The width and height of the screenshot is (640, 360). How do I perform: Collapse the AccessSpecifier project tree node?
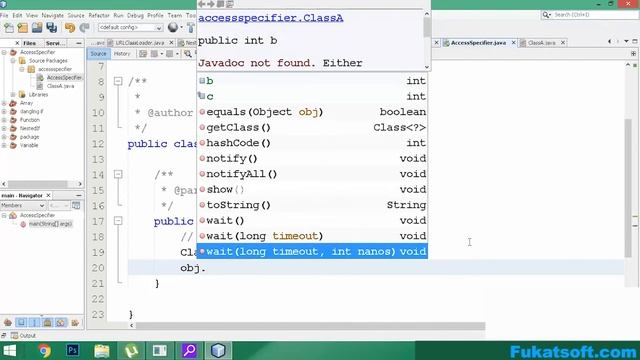point(4,52)
